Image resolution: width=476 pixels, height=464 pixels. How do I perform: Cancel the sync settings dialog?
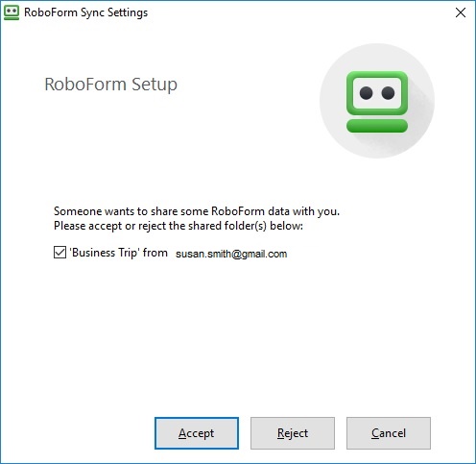pyautogui.click(x=389, y=433)
